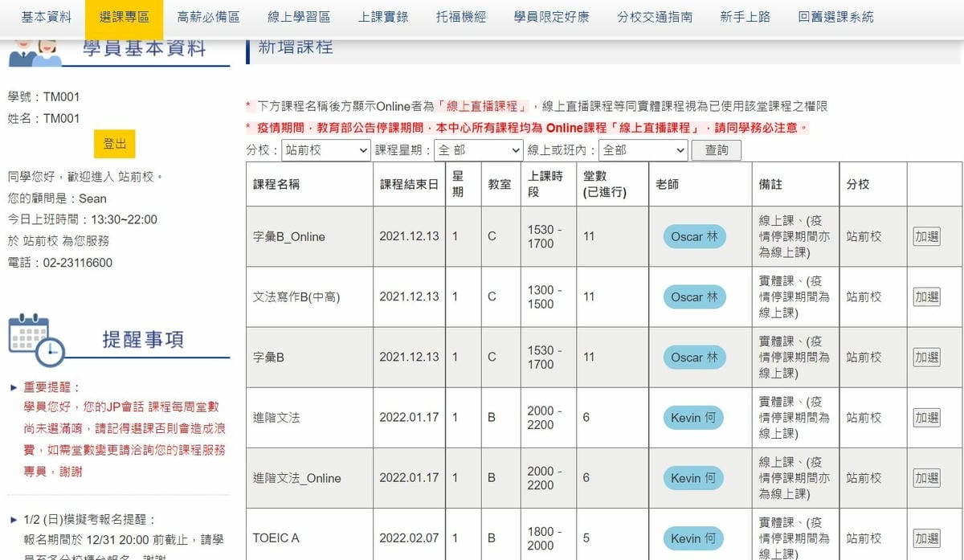Click teacher Kevin 何 in the 進階文法_Online row

(693, 477)
